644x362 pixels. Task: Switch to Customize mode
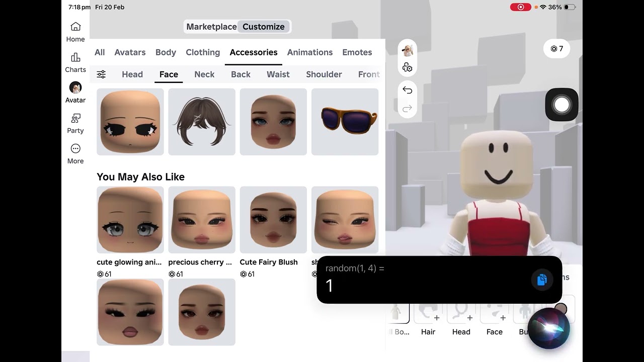click(264, 27)
